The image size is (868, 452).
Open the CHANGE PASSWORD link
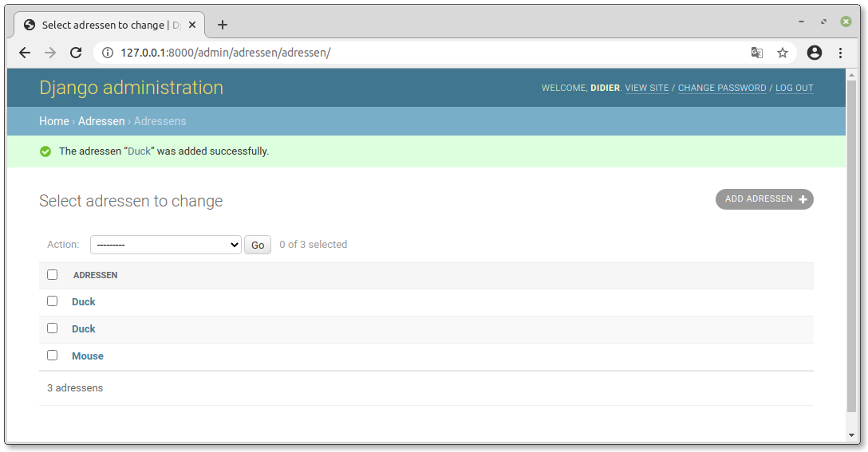coord(722,88)
